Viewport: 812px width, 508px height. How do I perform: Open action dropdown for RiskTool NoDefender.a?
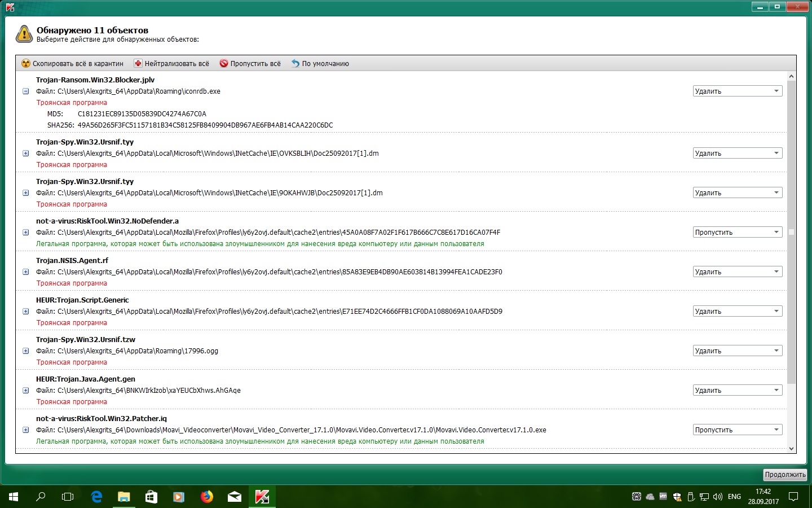[738, 232]
